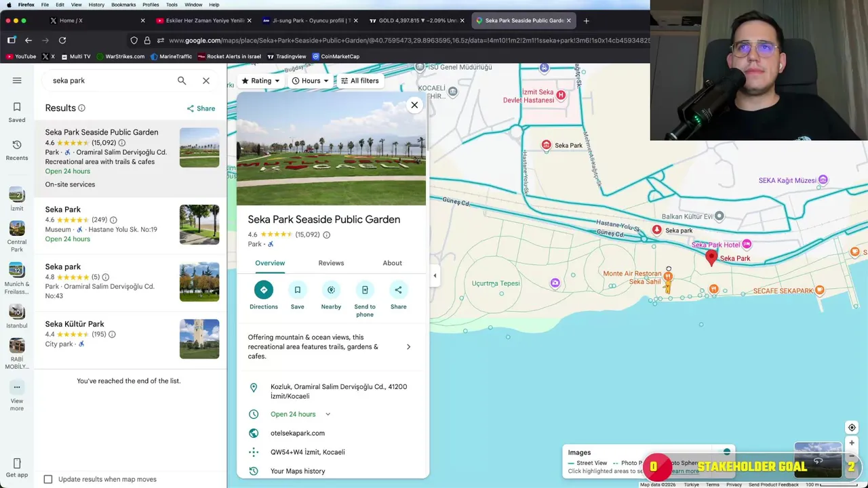
Task: Click View more in the sidebar
Action: 17,396
